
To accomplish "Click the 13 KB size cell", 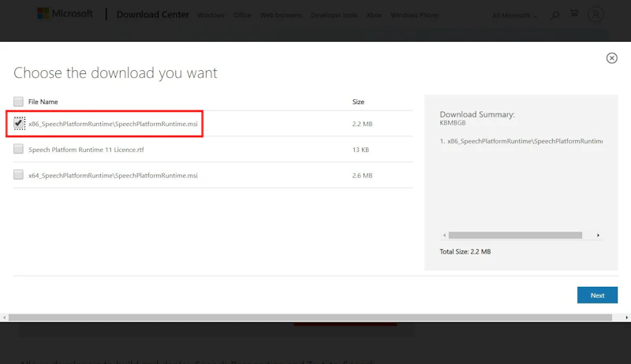I will [360, 150].
